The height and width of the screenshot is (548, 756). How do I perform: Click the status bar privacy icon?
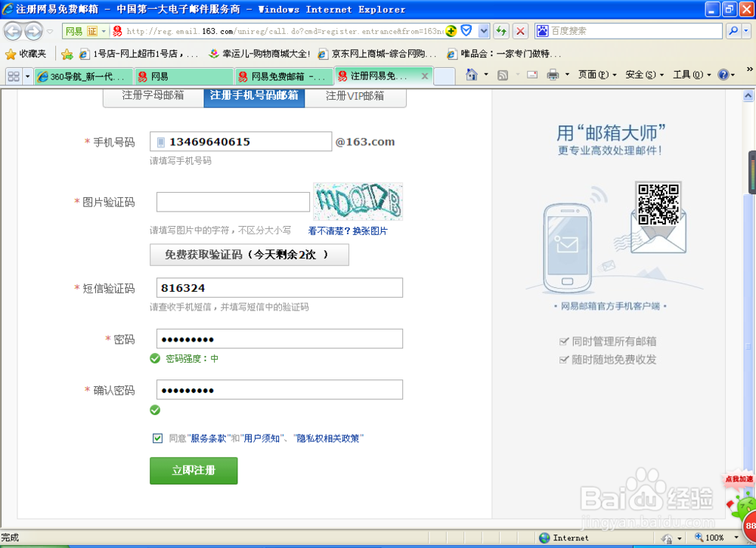668,538
